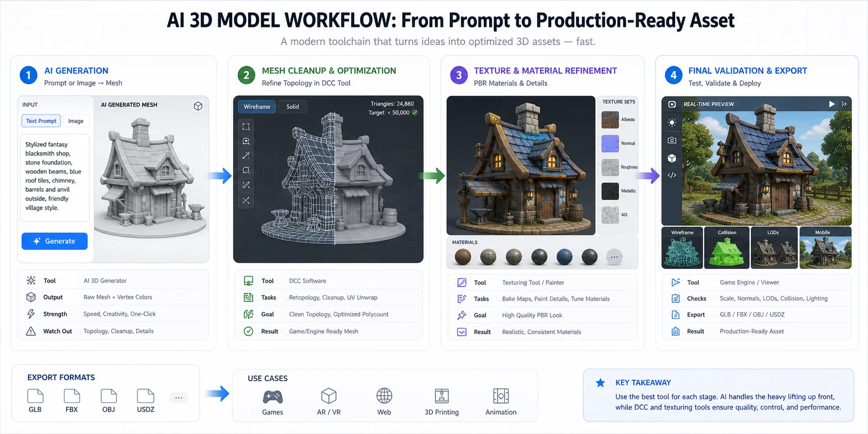Switch to Solid view mode
This screenshot has width=868, height=434.
(293, 107)
